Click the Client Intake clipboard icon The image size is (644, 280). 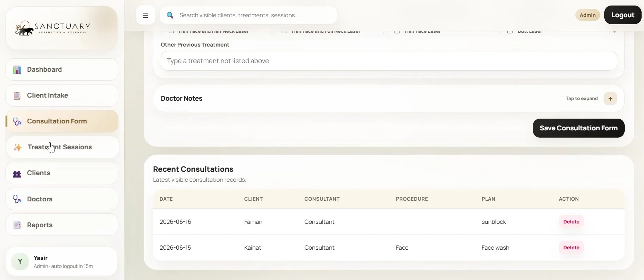[17, 96]
